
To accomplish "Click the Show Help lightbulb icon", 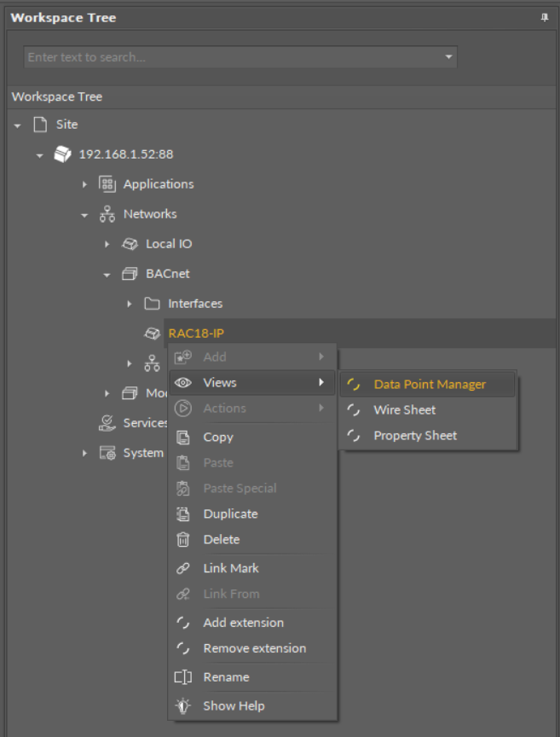I will click(x=182, y=706).
